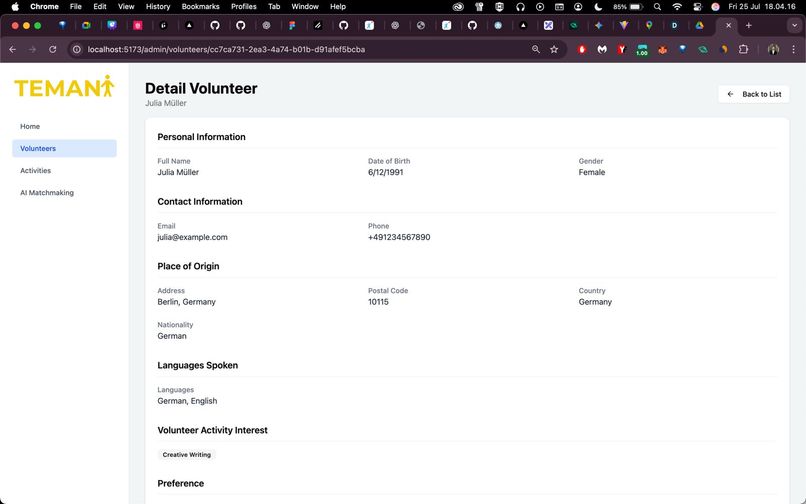Bookmark this page with the star icon
The width and height of the screenshot is (806, 504).
pos(554,49)
